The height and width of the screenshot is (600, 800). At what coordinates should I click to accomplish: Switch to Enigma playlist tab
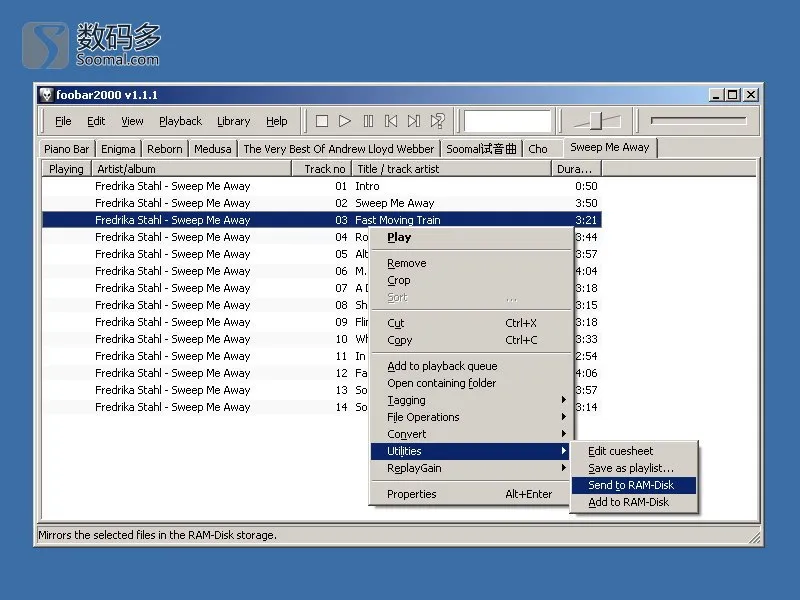pyautogui.click(x=118, y=149)
